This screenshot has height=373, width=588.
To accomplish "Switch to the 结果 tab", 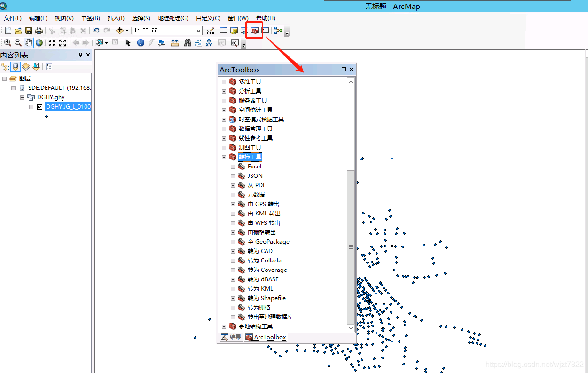I will 231,337.
